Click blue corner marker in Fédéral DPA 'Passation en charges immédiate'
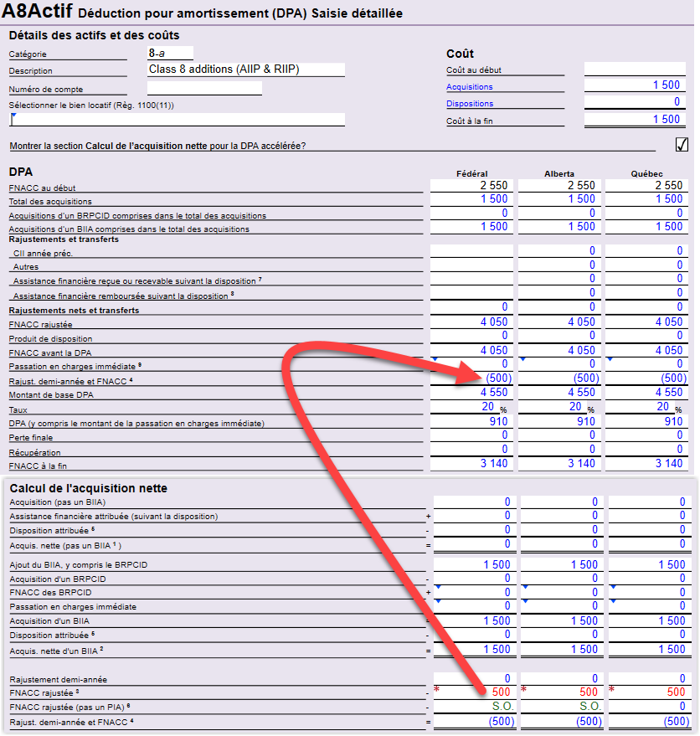The height and width of the screenshot is (736, 700). (434, 359)
